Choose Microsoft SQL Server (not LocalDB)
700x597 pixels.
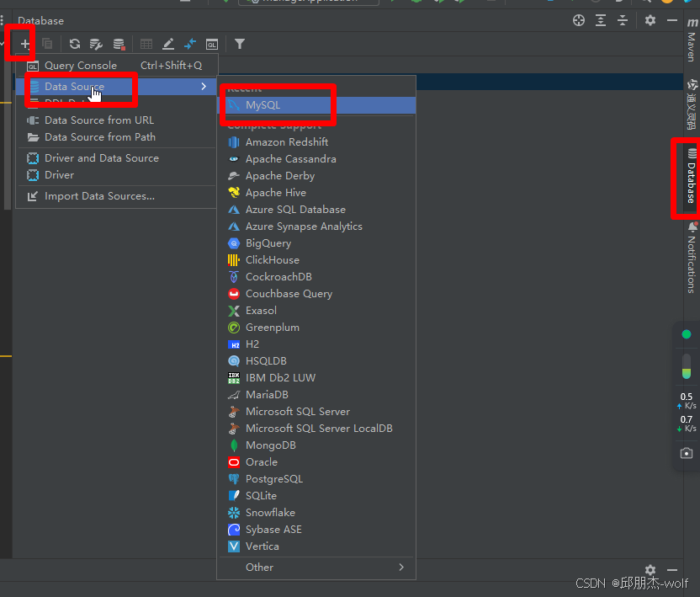coord(316,412)
